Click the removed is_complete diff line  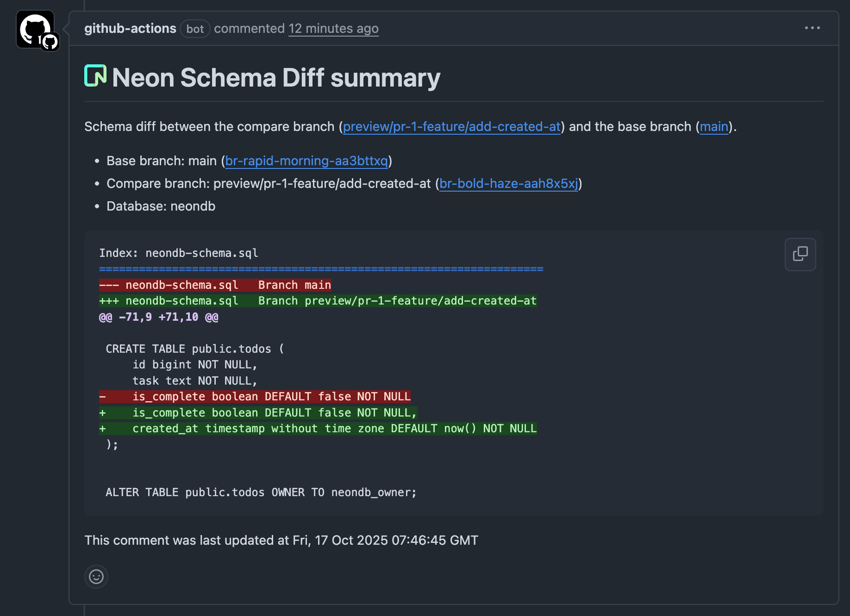(x=255, y=396)
